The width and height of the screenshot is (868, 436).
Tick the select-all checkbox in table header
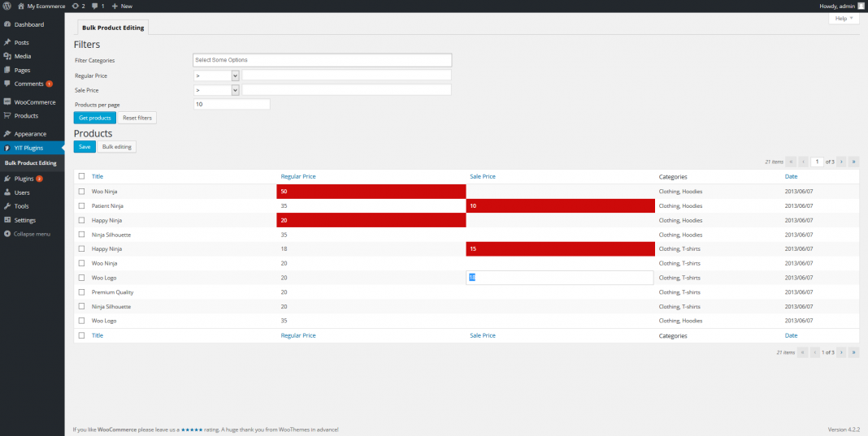coord(81,176)
